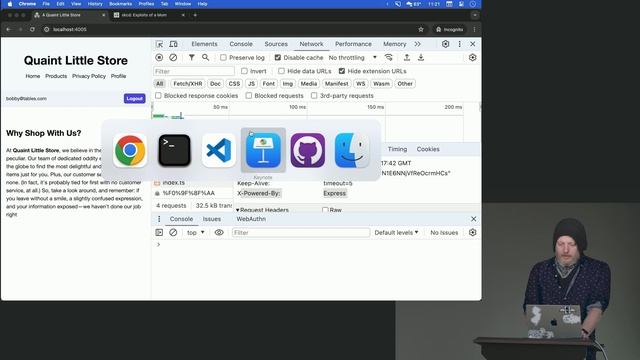Create a live expression with the eye icon

pos(219,232)
